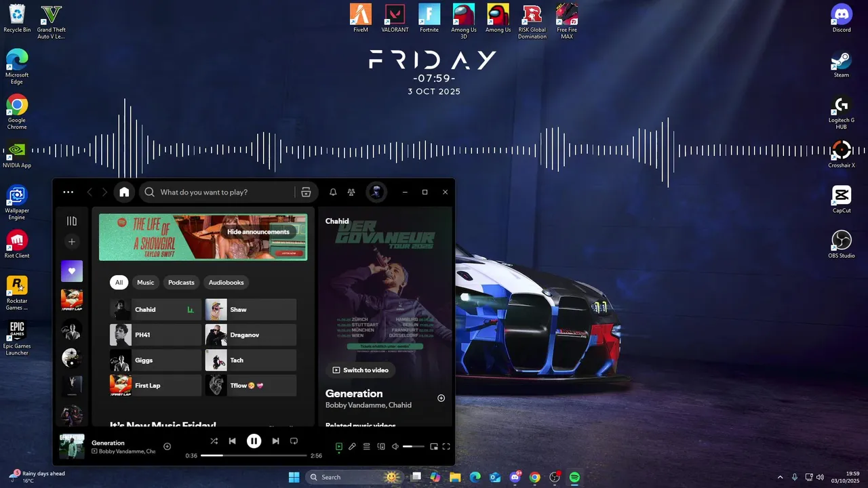Click the Chahid title at the top of the side panel
Image resolution: width=868 pixels, height=488 pixels.
click(x=337, y=221)
